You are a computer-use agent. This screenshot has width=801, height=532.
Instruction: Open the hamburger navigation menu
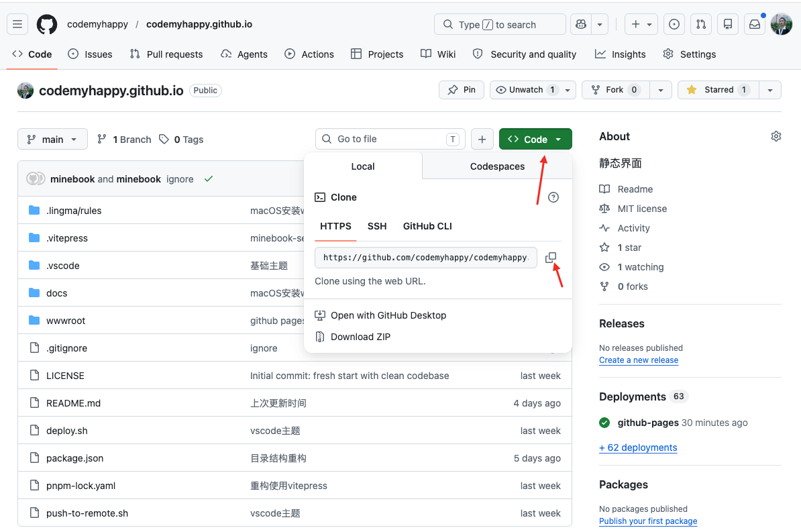pos(17,24)
